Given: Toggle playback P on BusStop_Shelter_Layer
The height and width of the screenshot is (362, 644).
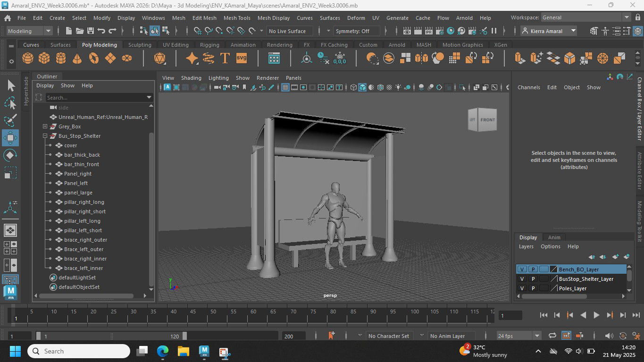Looking at the screenshot, I should (533, 279).
